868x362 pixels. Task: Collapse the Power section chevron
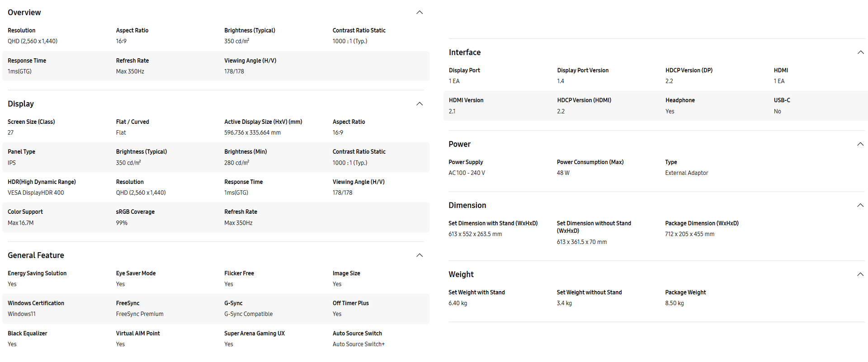(860, 144)
